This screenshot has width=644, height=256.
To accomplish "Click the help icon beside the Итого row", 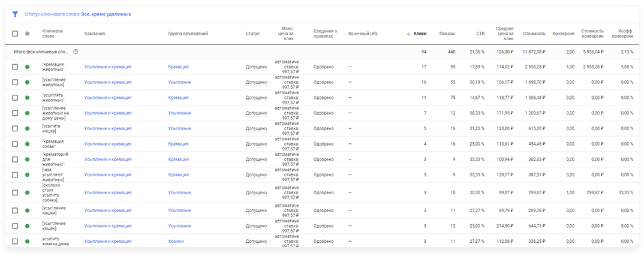I will click(76, 52).
